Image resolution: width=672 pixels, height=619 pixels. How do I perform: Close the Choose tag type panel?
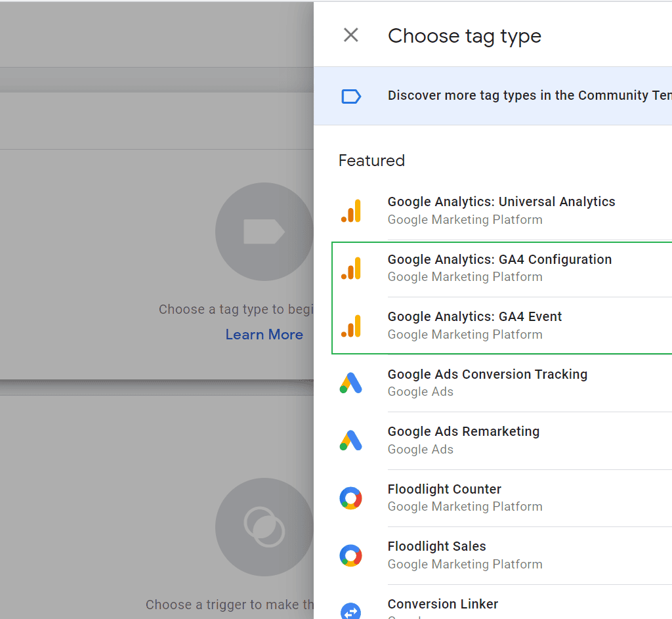click(351, 35)
